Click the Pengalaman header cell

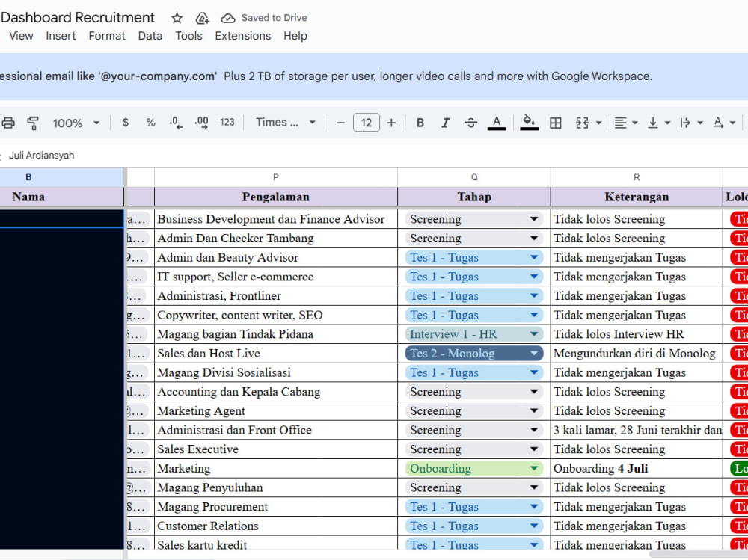click(276, 197)
